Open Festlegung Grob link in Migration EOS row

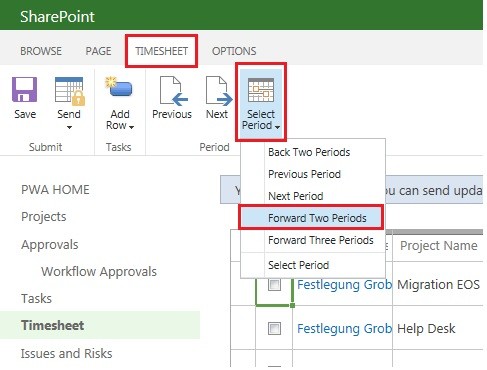[344, 285]
